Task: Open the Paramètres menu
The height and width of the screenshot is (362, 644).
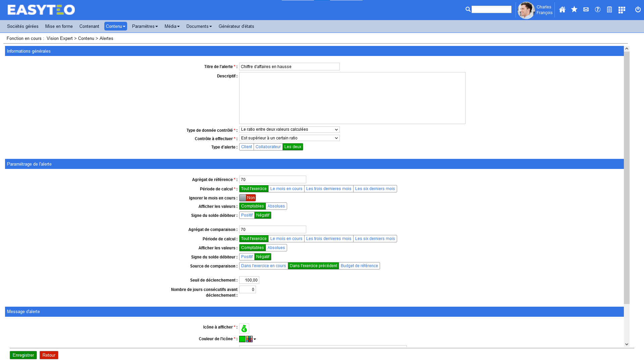Action: 145,26
